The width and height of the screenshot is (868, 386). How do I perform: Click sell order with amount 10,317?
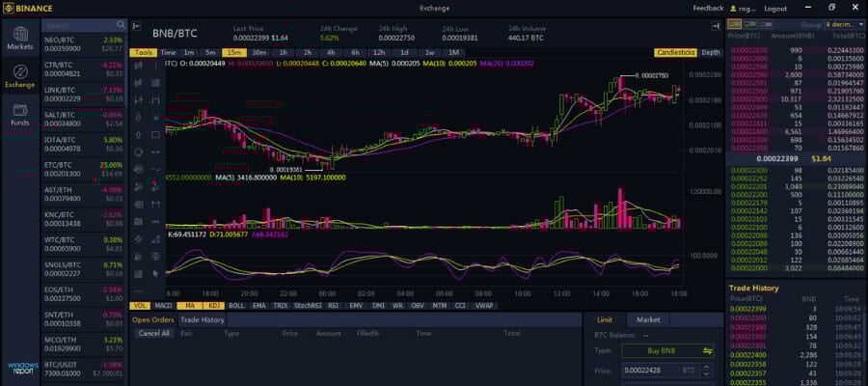(796, 98)
